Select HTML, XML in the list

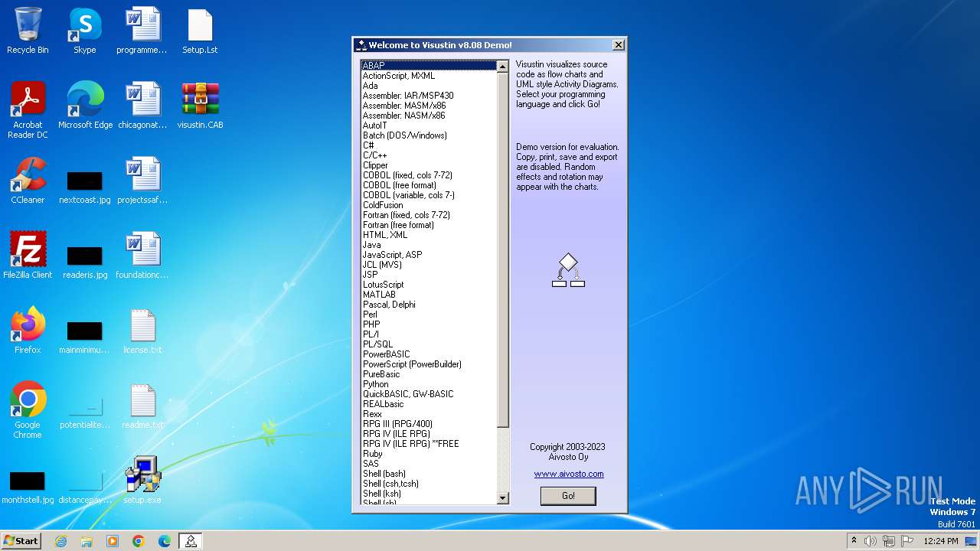(x=429, y=235)
